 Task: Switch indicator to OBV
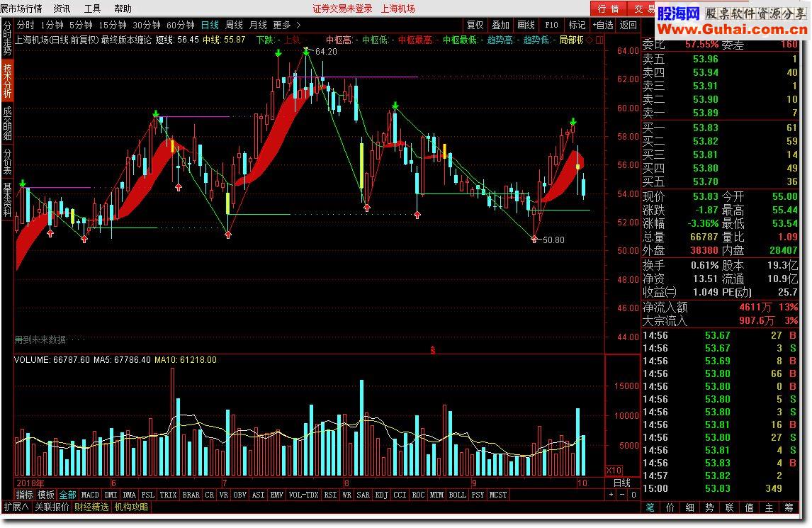pos(239,495)
